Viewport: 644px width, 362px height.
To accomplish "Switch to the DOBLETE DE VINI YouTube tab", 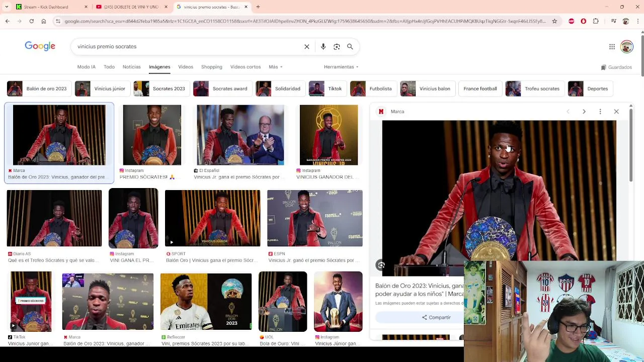I will click(x=131, y=7).
